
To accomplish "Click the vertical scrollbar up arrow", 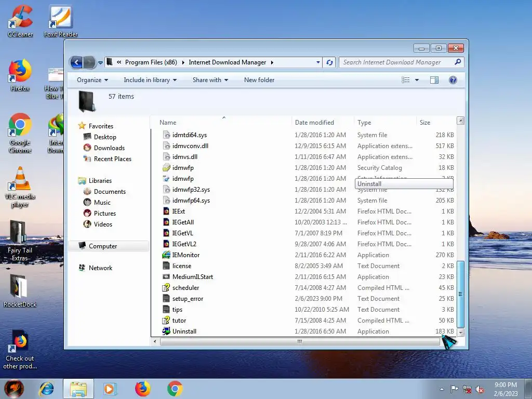I will [x=460, y=121].
